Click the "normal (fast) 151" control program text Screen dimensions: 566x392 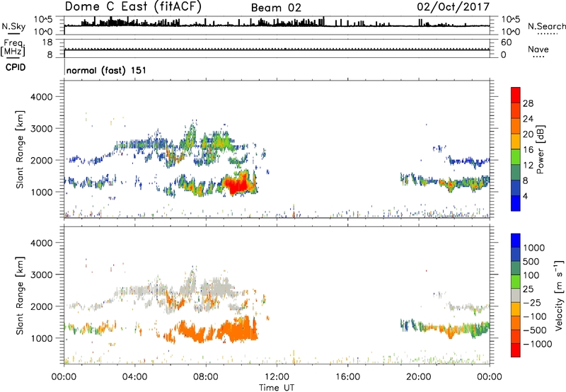pyautogui.click(x=106, y=70)
